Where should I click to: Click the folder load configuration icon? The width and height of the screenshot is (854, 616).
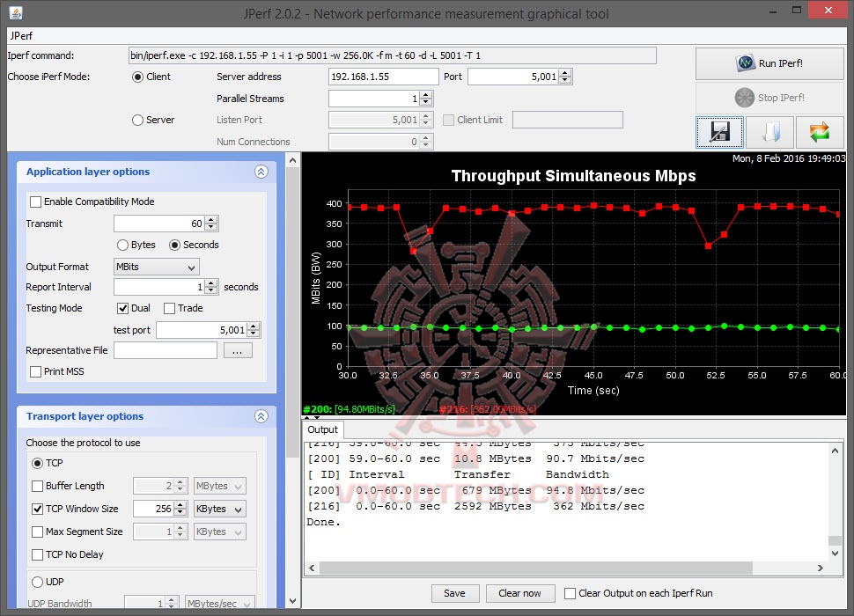(769, 132)
